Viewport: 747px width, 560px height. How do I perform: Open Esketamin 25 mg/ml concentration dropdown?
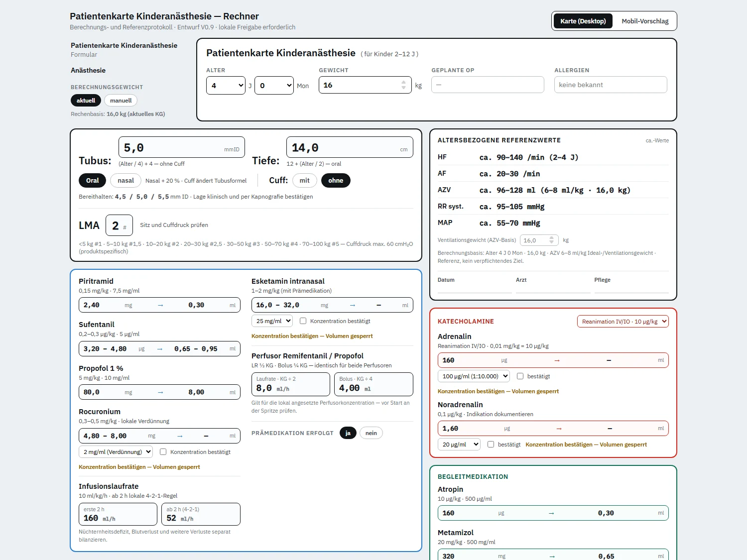pos(272,321)
